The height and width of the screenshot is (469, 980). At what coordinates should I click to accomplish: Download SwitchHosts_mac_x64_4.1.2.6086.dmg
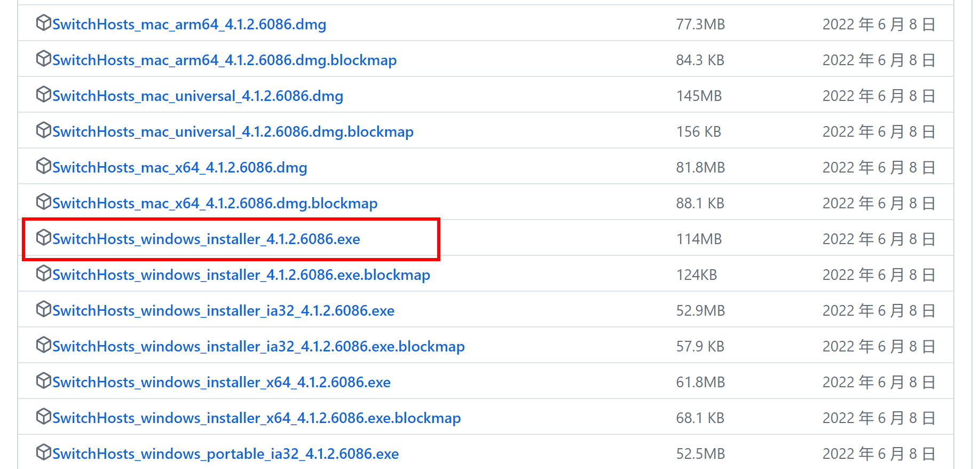(179, 168)
